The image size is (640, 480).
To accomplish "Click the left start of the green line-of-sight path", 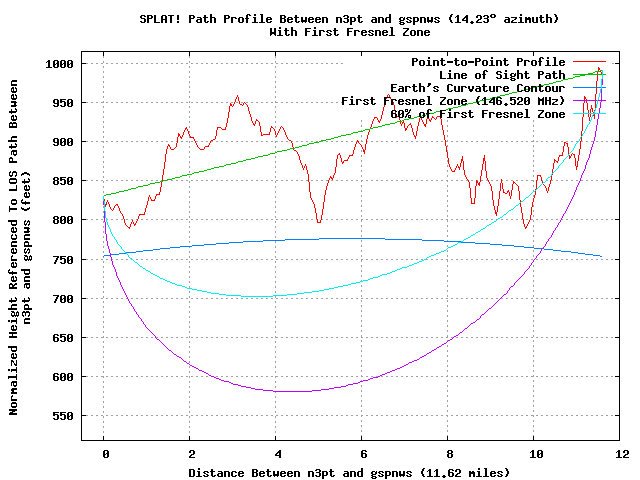I will (104, 195).
